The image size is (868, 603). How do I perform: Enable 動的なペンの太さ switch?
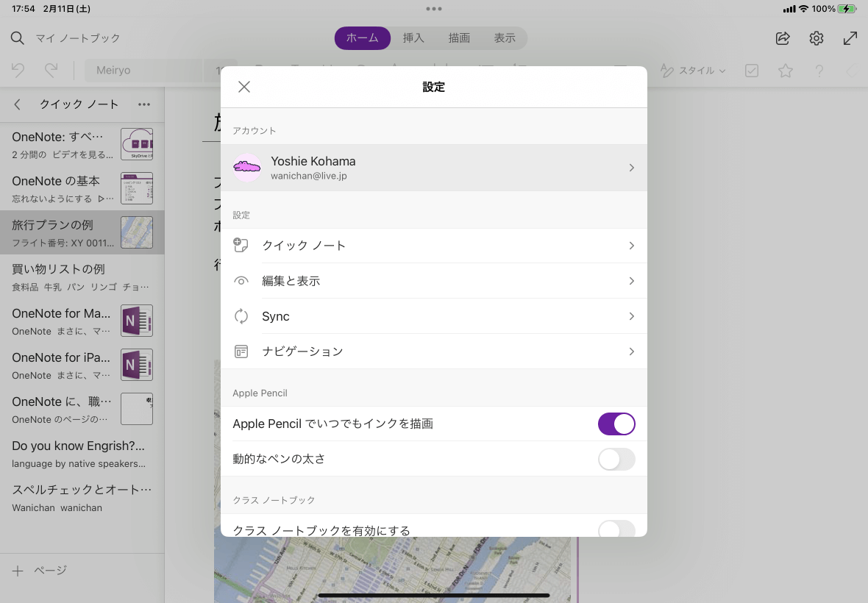[x=616, y=459]
